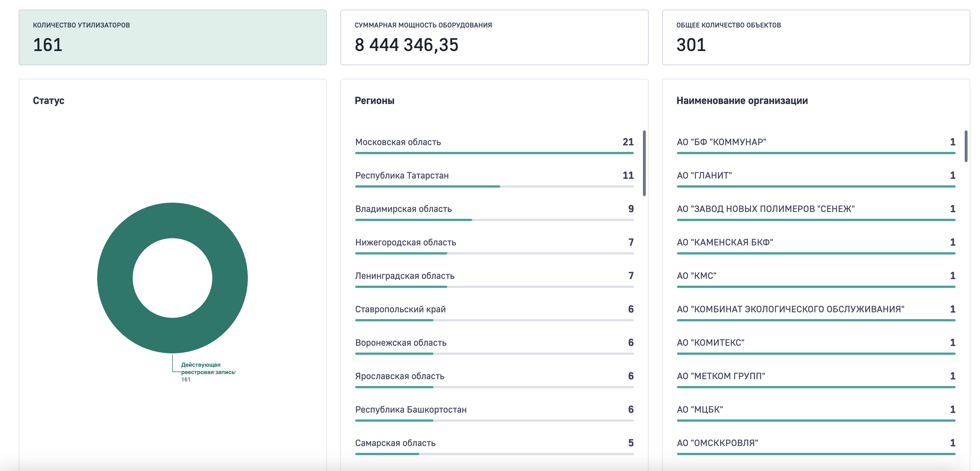Select the Количество утилизаторов card

tap(173, 37)
